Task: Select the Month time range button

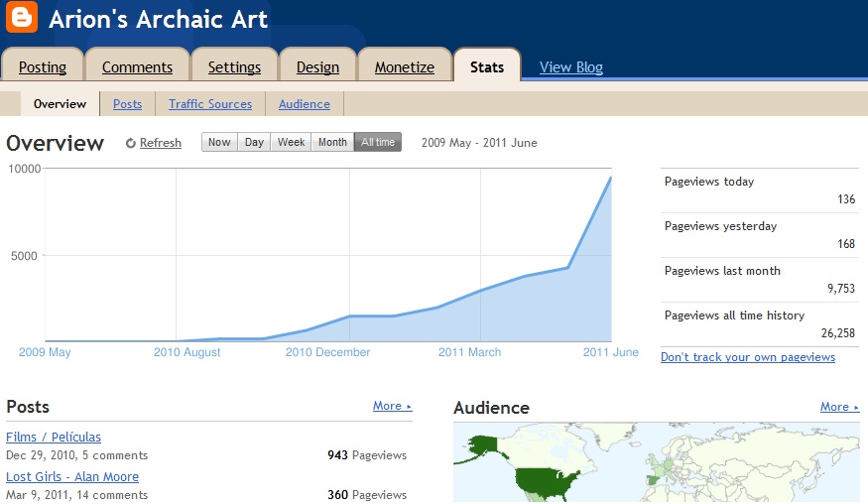Action: (332, 142)
